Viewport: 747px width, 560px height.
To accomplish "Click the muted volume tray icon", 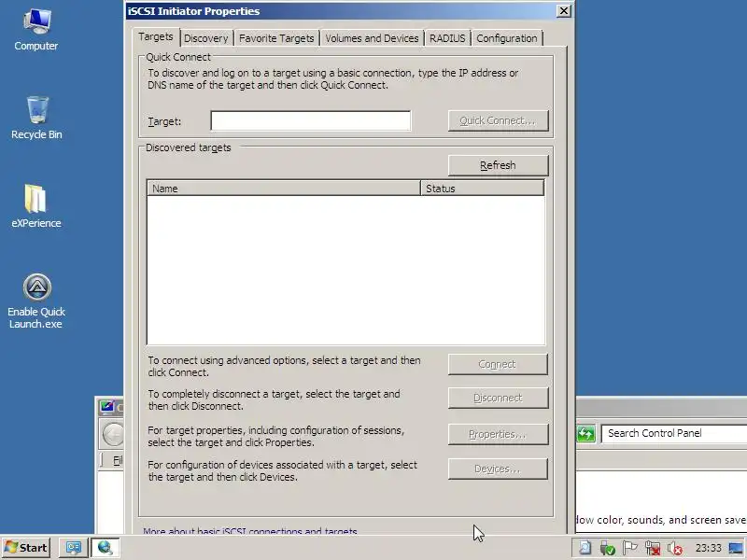I will point(674,548).
